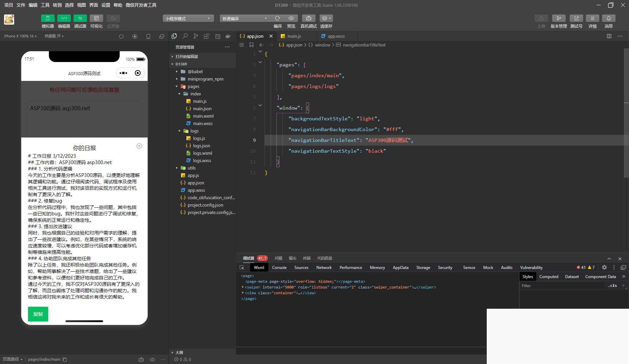This screenshot has height=364, width=629.
Task: Click the green 复制 copy button
Action: (x=38, y=314)
